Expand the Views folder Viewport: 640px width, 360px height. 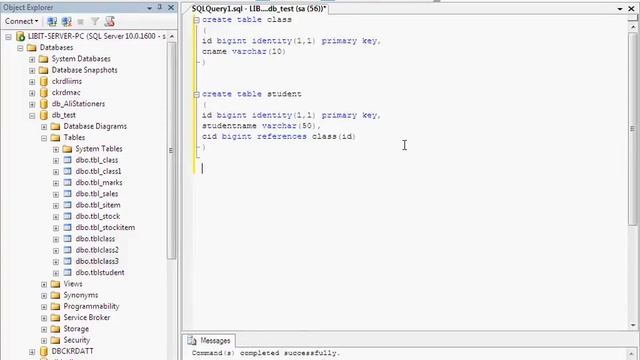tap(44, 284)
